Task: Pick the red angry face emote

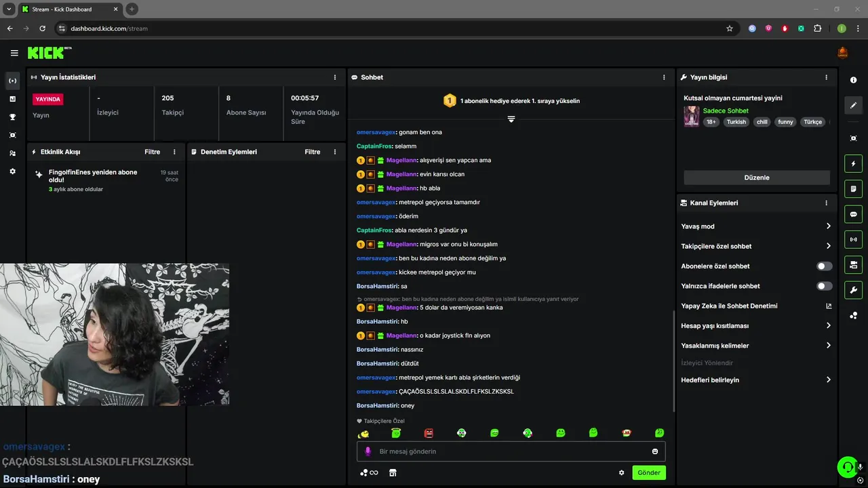Action: (429, 433)
